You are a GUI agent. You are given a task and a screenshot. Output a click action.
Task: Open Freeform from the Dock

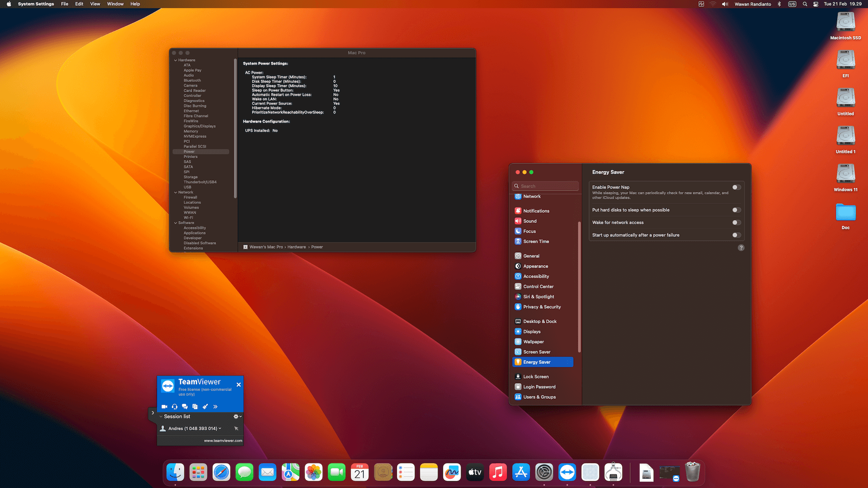pos(452,473)
